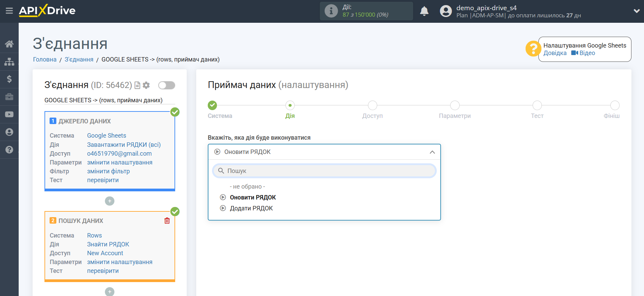Open the billing dollar icon in the sidebar
The width and height of the screenshot is (644, 296).
tap(9, 79)
